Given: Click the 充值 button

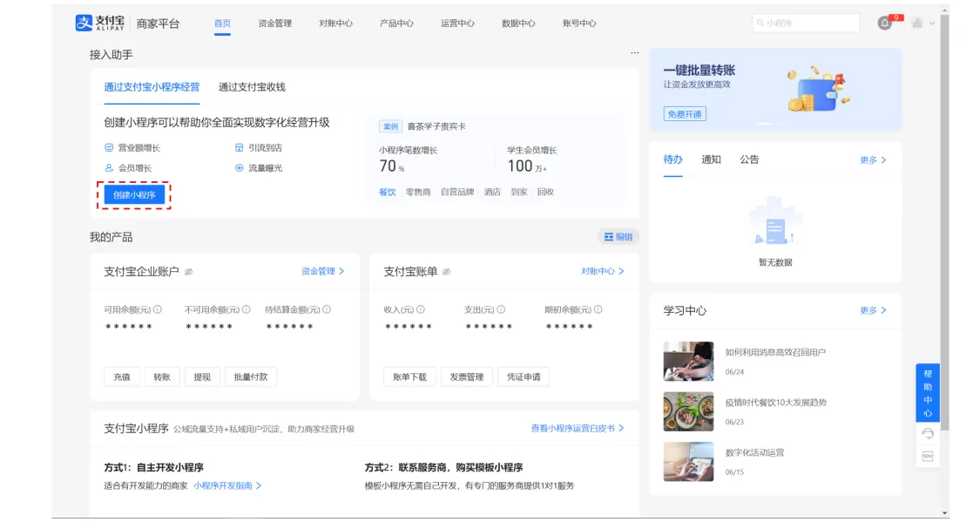Looking at the screenshot, I should pos(122,377).
